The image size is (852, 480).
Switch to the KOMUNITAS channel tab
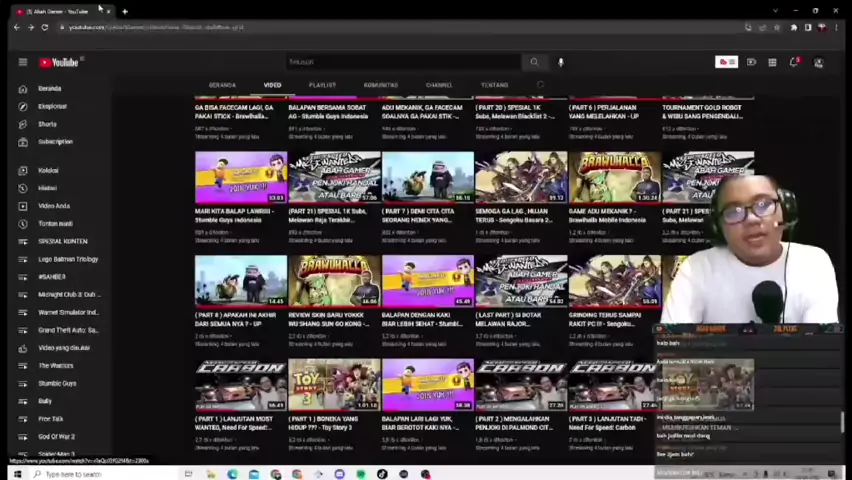tap(380, 85)
